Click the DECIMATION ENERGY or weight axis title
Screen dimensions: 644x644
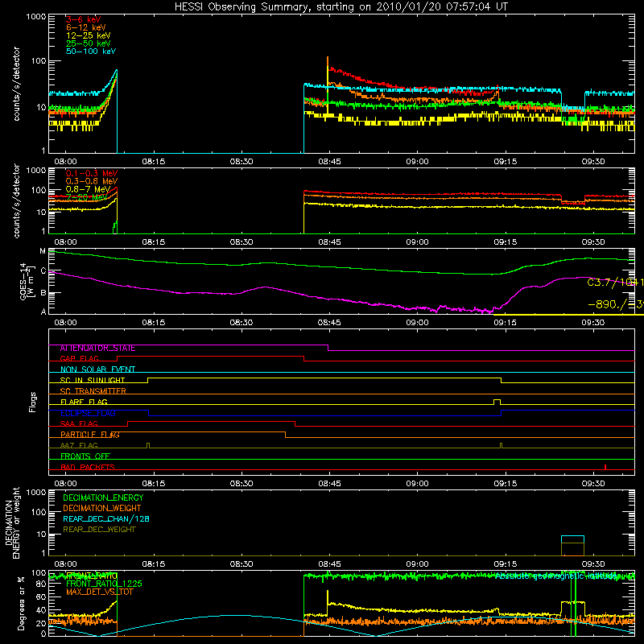coord(13,522)
